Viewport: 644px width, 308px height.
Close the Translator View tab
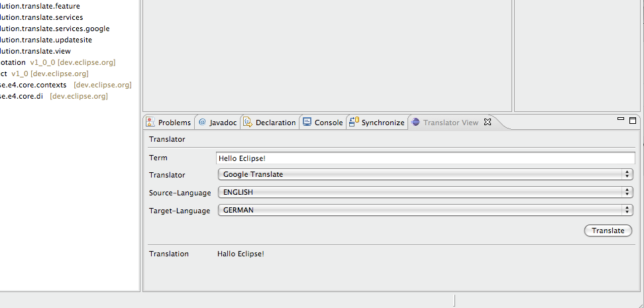(488, 122)
